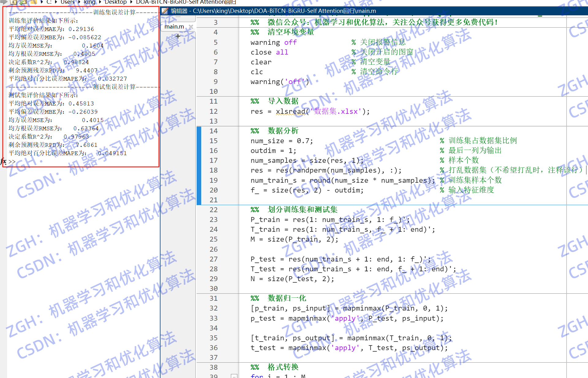The image size is (588, 378).
Task: Click line number 15 in the editor gutter
Action: 213,141
